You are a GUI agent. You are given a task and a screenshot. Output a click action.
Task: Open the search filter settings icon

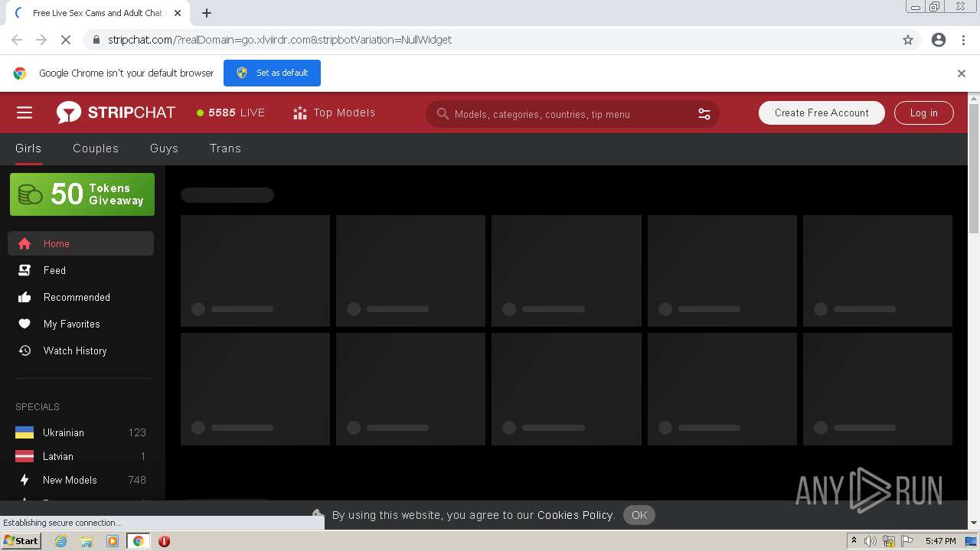[x=704, y=114]
